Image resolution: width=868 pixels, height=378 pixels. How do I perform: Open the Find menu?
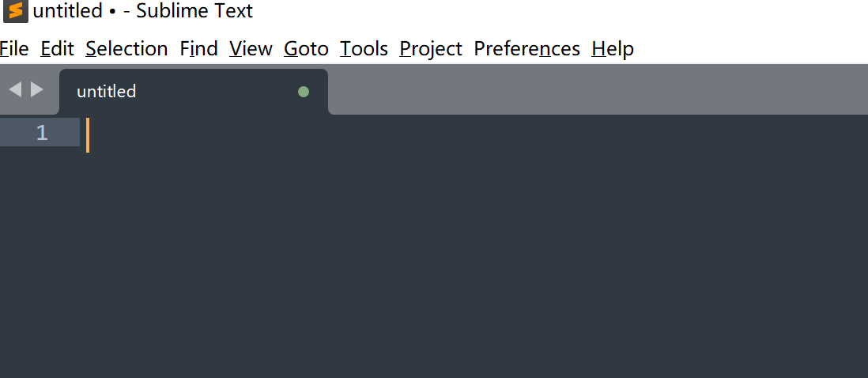[x=198, y=49]
